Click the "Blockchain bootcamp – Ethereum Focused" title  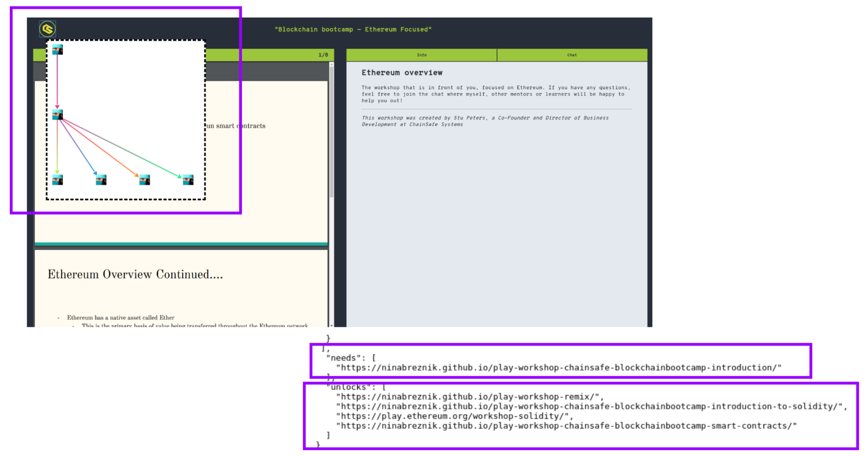pyautogui.click(x=353, y=29)
